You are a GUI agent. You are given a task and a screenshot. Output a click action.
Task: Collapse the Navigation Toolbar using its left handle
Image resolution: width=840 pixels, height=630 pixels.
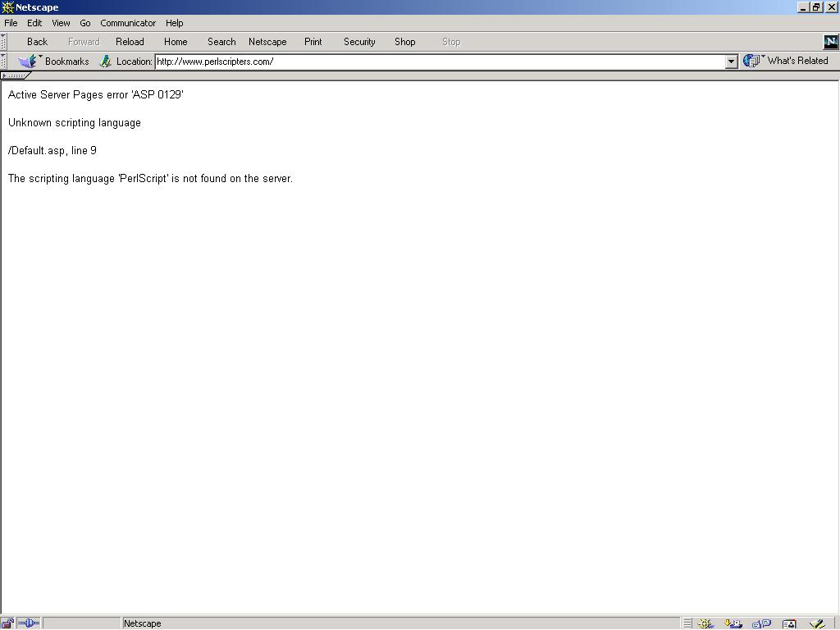pyautogui.click(x=4, y=42)
